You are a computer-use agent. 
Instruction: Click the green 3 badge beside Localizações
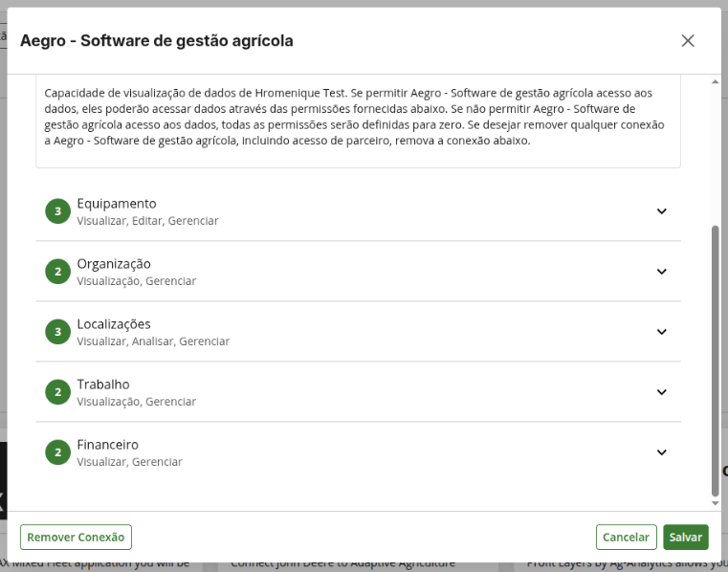(x=58, y=332)
